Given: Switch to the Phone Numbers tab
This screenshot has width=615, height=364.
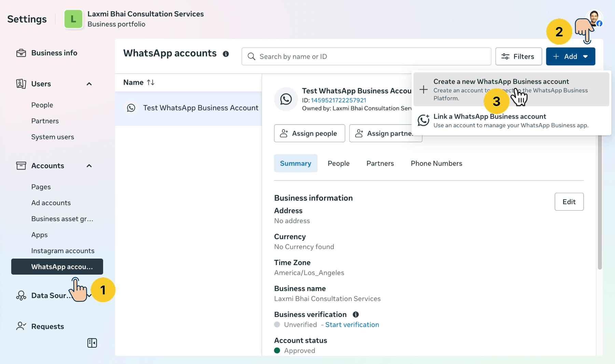Looking at the screenshot, I should point(436,163).
